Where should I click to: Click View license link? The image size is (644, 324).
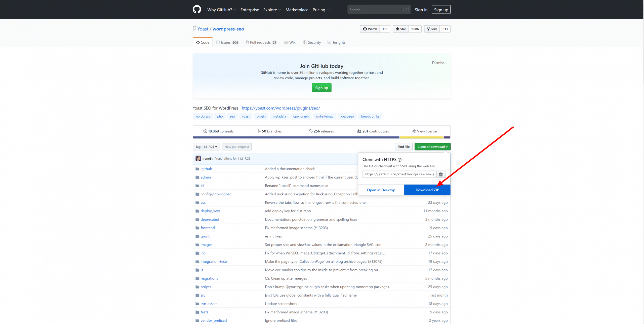[x=424, y=131]
